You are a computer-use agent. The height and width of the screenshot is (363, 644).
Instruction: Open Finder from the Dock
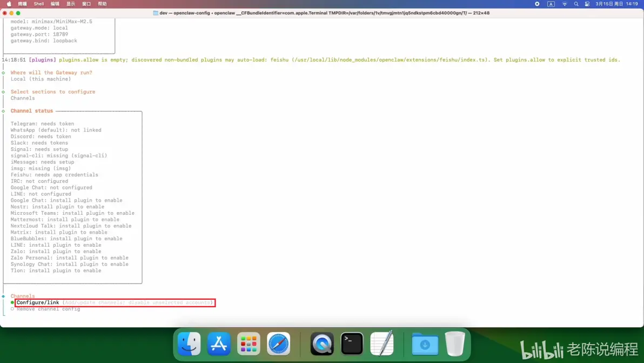click(189, 344)
